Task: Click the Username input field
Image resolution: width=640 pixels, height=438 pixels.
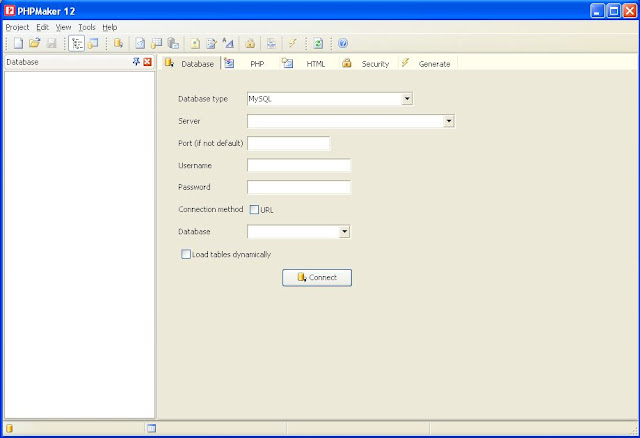Action: click(299, 165)
